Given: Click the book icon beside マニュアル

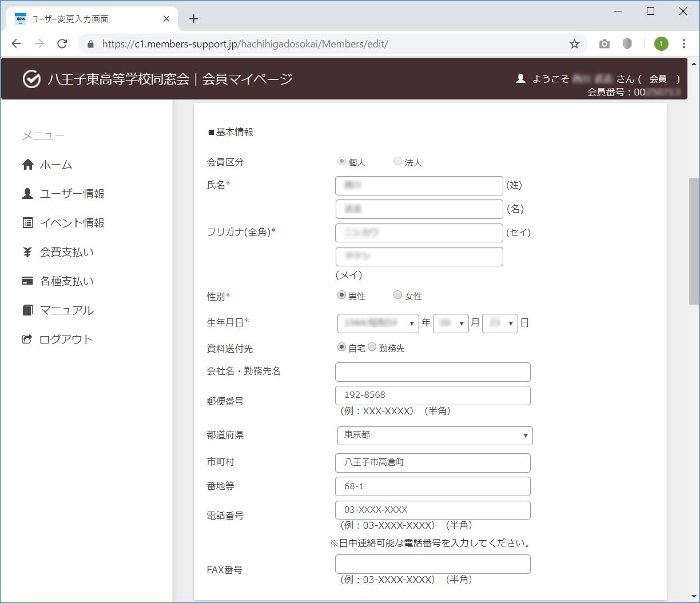Looking at the screenshot, I should (27, 310).
